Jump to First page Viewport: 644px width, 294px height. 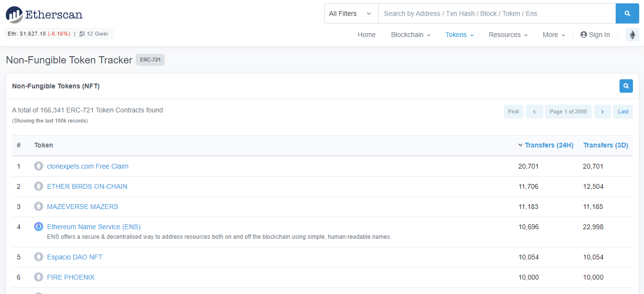pyautogui.click(x=513, y=111)
